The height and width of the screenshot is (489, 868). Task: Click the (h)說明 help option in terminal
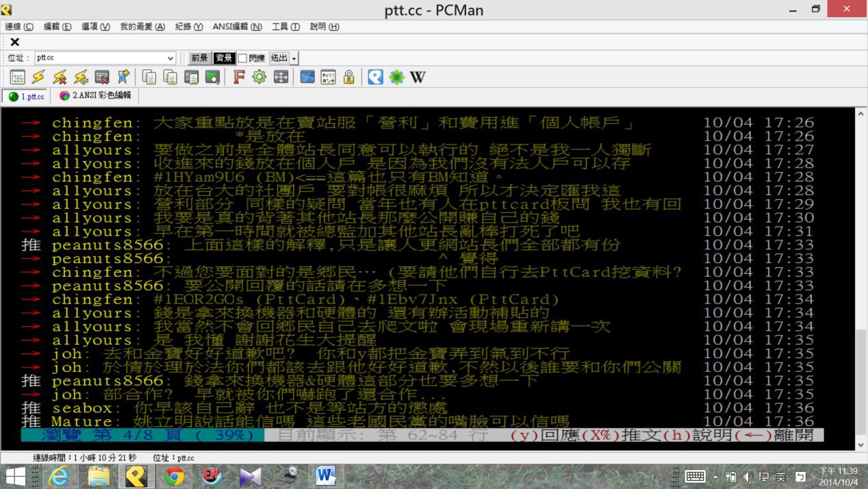[698, 435]
